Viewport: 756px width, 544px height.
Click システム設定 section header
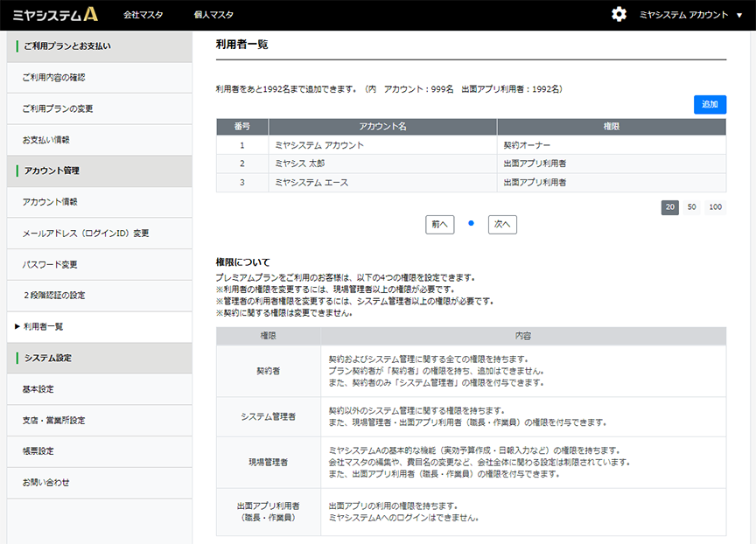click(100, 358)
